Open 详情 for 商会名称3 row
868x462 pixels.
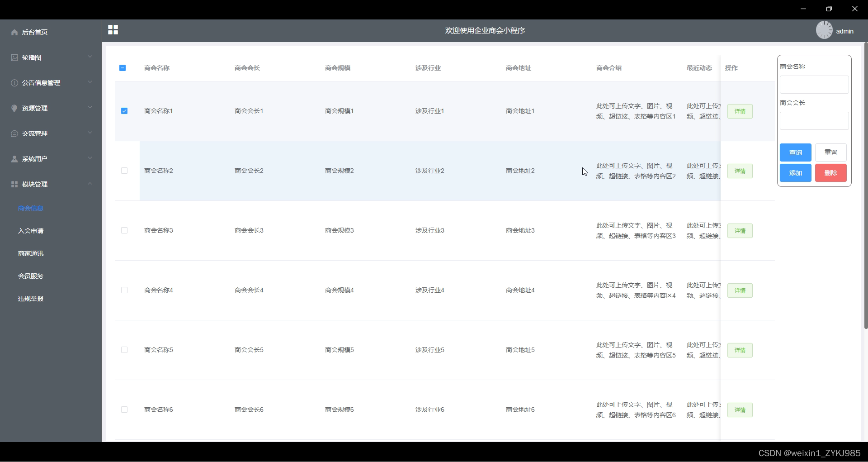740,231
